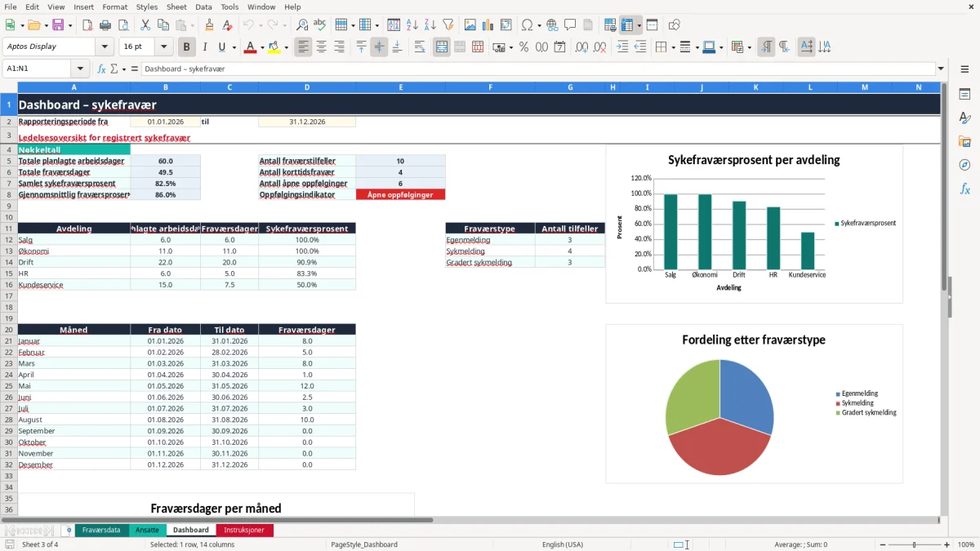Image resolution: width=980 pixels, height=551 pixels.
Task: Open the font size dropdown
Action: point(163,47)
